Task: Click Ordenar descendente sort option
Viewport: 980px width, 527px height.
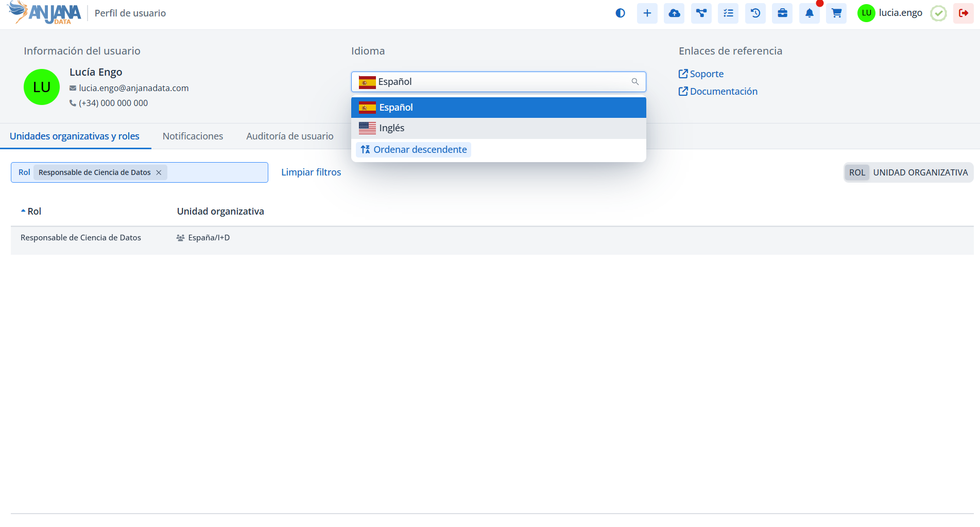Action: point(414,150)
